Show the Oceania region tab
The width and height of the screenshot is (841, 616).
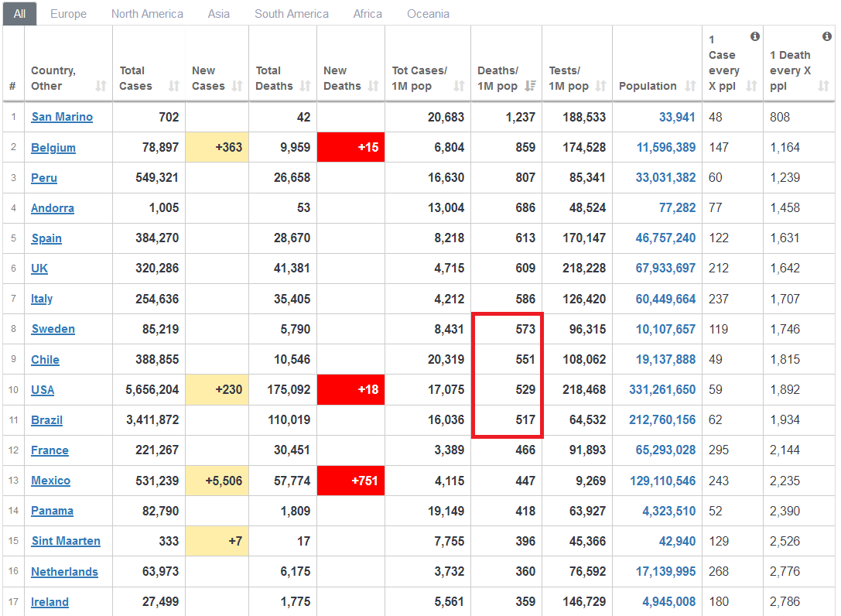pos(428,14)
